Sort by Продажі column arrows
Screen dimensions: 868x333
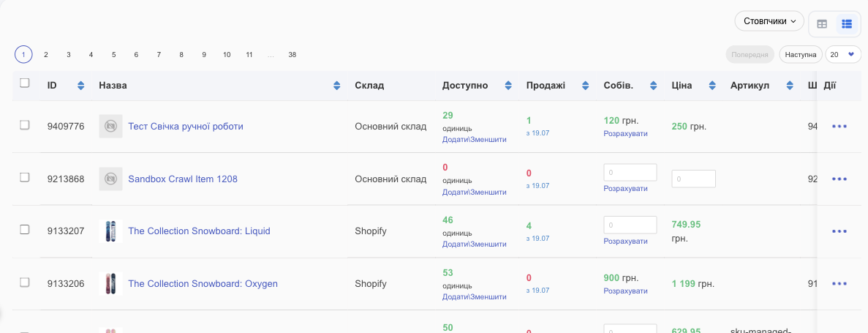coord(586,86)
